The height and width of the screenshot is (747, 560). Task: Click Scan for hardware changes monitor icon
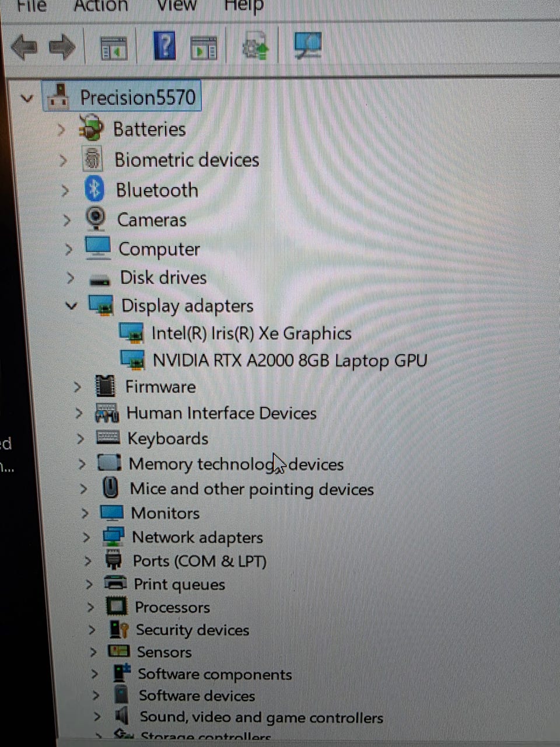pos(308,46)
